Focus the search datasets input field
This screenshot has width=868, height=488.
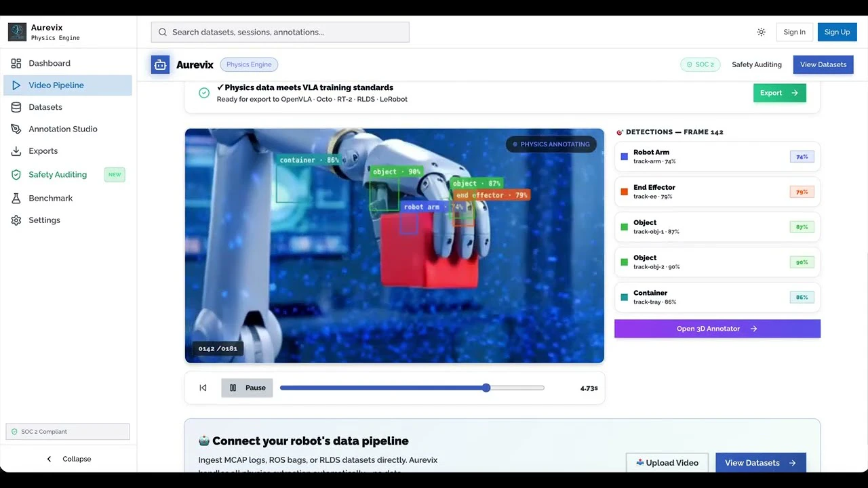[280, 32]
